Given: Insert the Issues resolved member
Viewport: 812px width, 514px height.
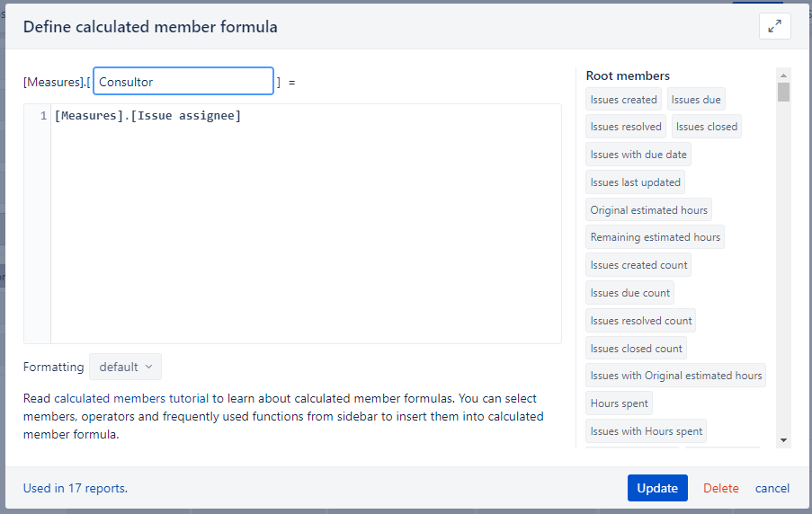Looking at the screenshot, I should pyautogui.click(x=626, y=127).
